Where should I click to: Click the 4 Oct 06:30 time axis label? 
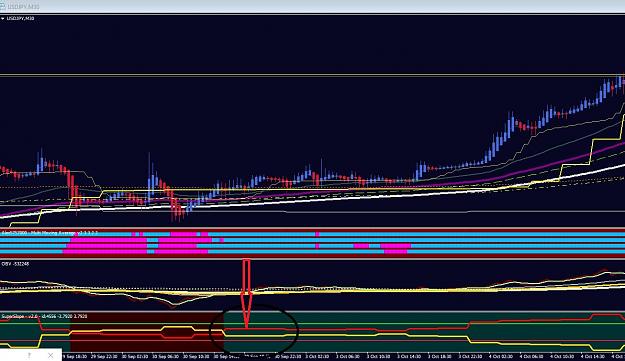click(x=532, y=356)
